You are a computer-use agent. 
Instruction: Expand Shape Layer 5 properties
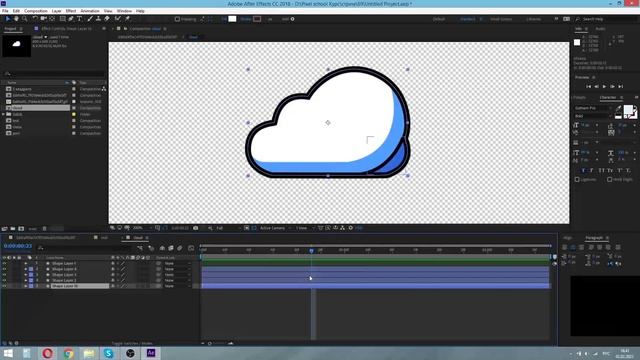pos(26,263)
